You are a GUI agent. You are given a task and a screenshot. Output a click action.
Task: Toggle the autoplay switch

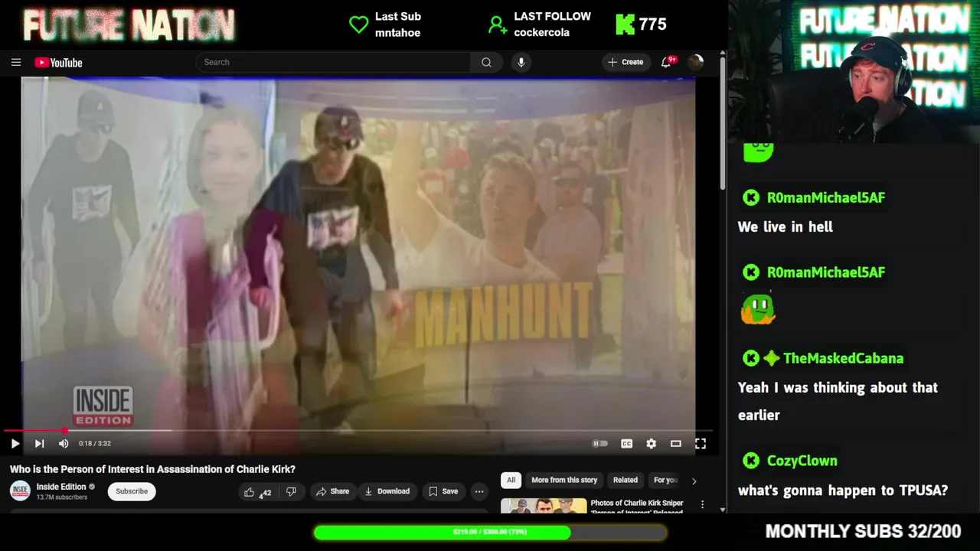pyautogui.click(x=600, y=443)
